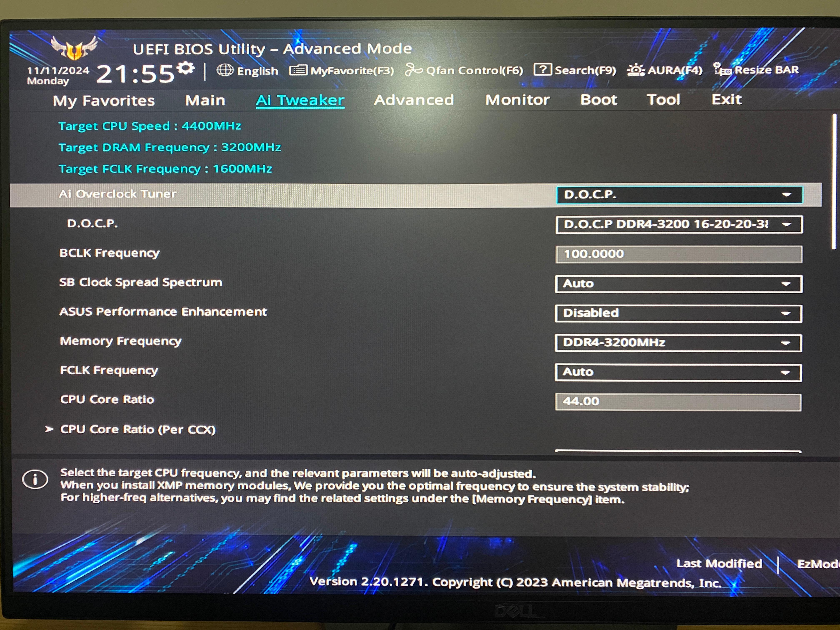Click the CPU Core Ratio label
Screen dimensions: 840x630
point(107,400)
